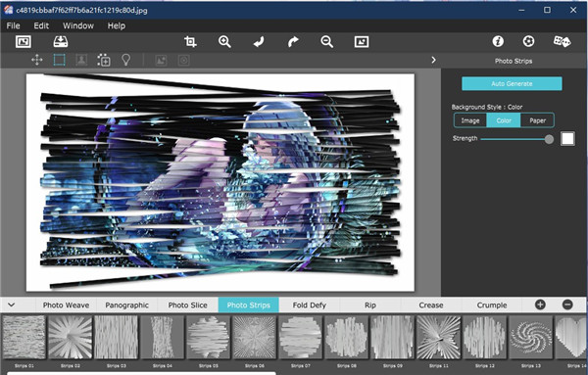Image resolution: width=588 pixels, height=375 pixels.
Task: Click the photo strips canvas preview
Action: (x=220, y=182)
